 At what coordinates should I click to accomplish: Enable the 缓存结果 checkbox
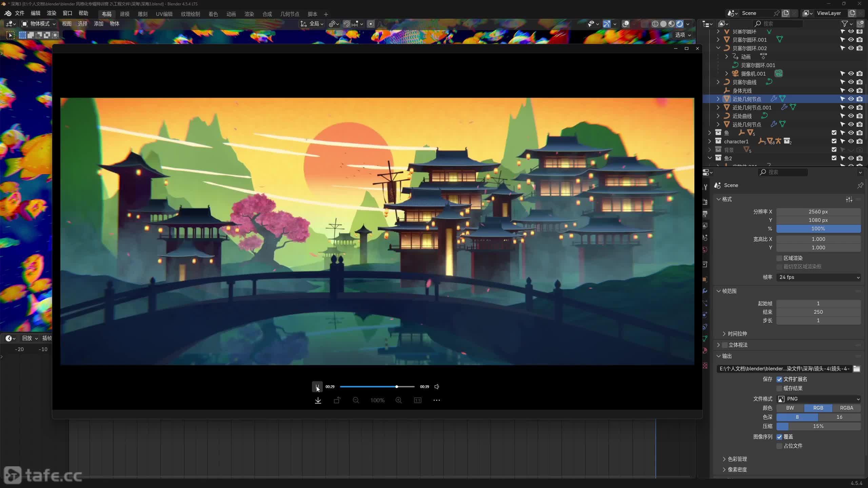(x=779, y=388)
